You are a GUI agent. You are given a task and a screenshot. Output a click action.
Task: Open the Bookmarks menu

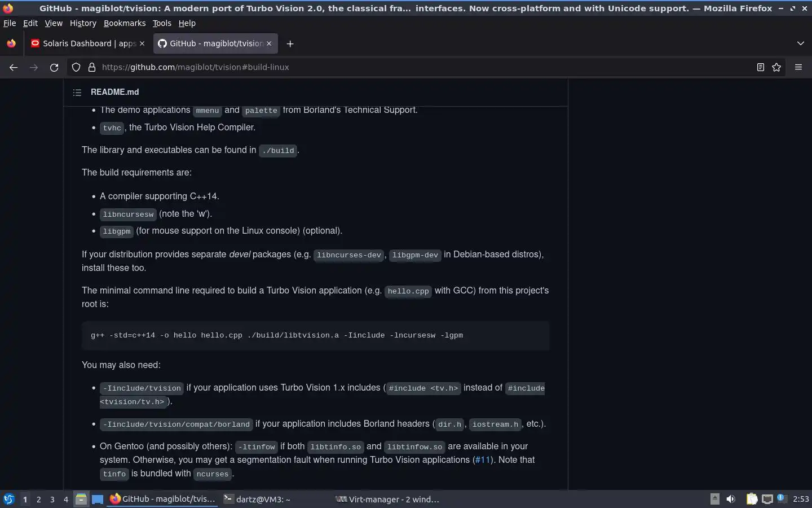[x=125, y=23]
